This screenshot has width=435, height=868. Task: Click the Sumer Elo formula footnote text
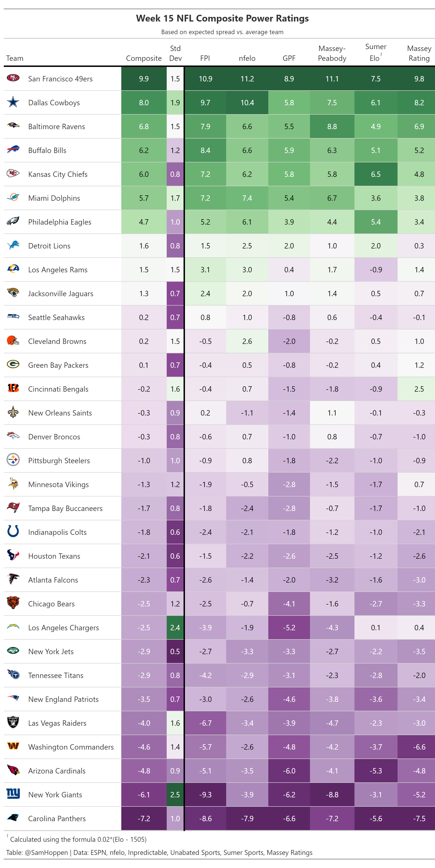tap(78, 839)
